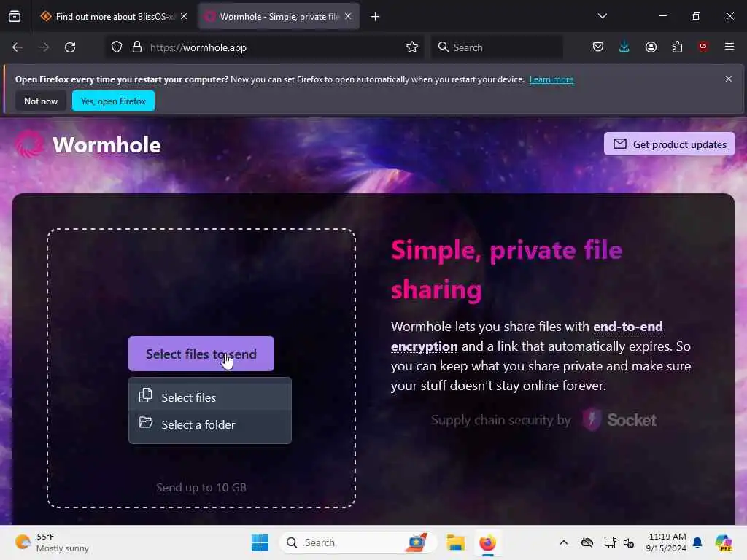
Task: Go back with the browser back arrow
Action: click(x=18, y=47)
